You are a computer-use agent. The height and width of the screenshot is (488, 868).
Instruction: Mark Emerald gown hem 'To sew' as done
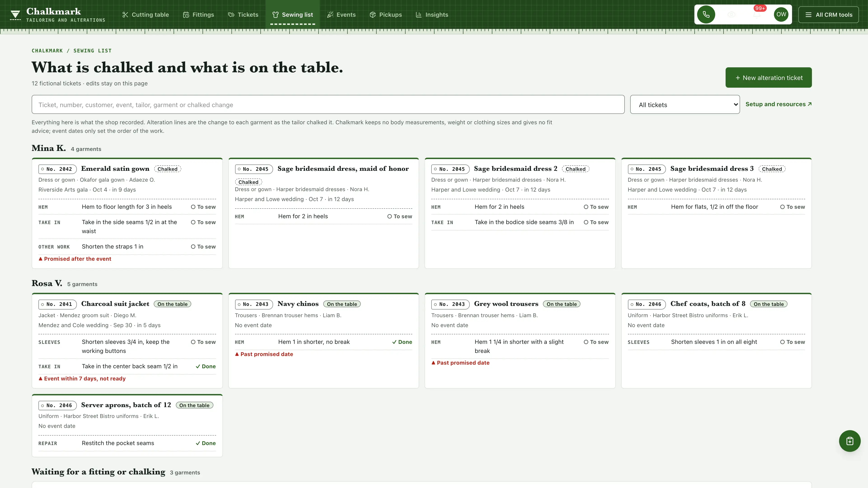coord(203,207)
